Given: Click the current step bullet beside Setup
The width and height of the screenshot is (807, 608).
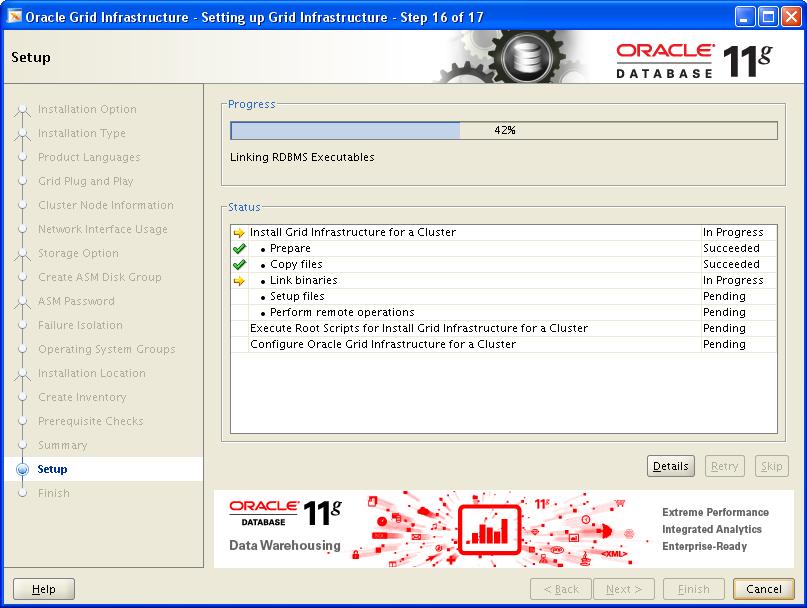Looking at the screenshot, I should [x=22, y=469].
